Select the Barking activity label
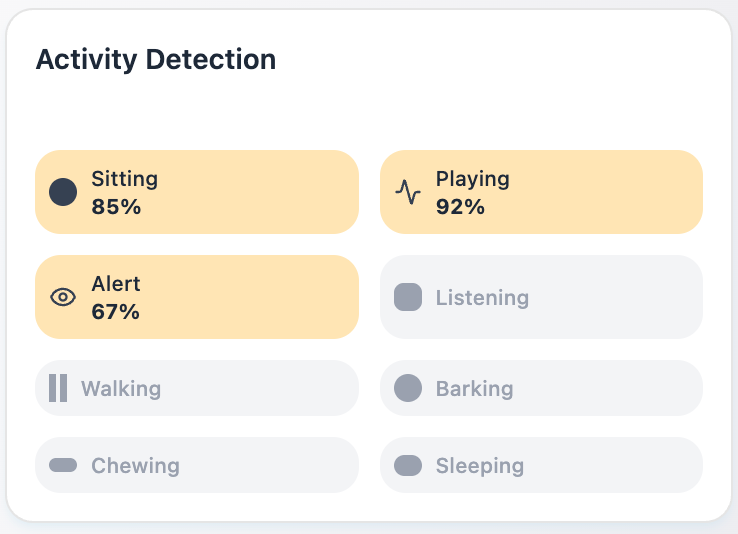738x534 pixels. 474,389
